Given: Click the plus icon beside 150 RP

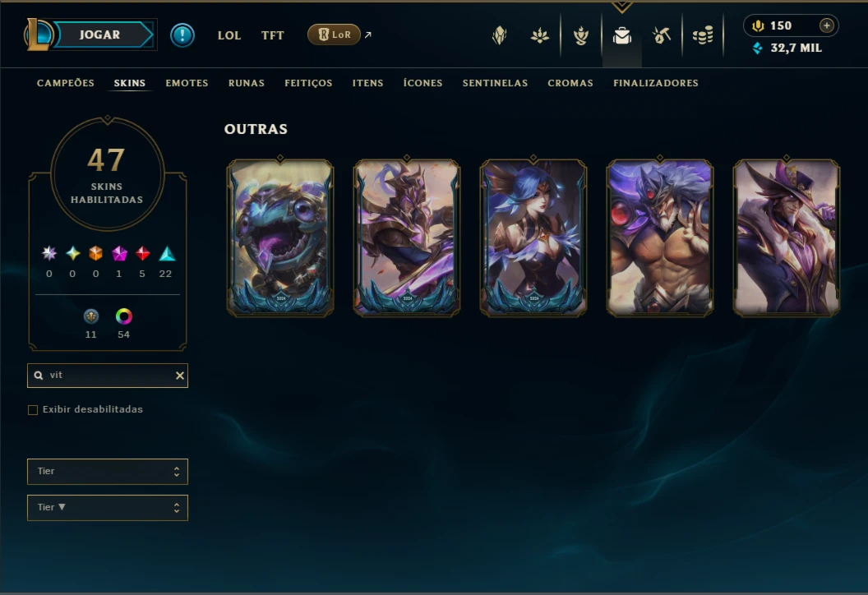Looking at the screenshot, I should point(826,25).
